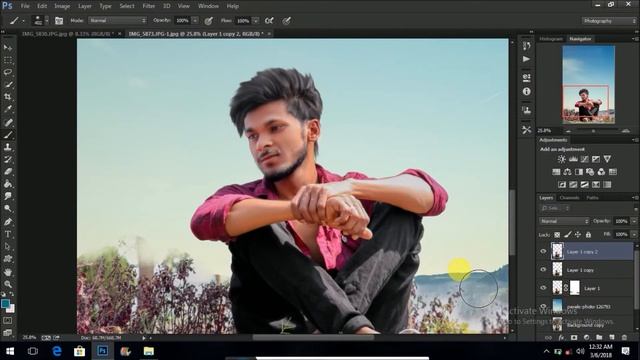Hide the Layer 1 layer

[543, 288]
